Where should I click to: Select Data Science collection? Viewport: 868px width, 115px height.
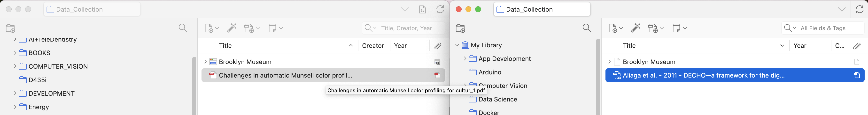(x=493, y=99)
